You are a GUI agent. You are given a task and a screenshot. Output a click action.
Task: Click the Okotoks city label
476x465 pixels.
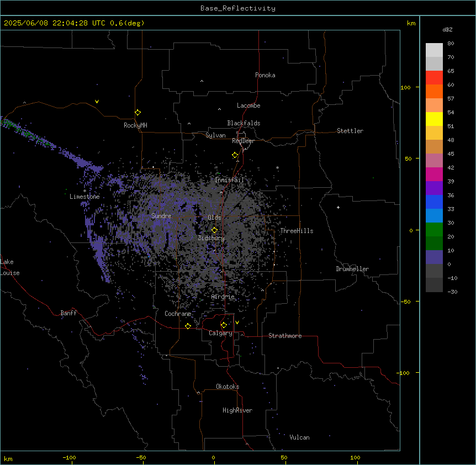pos(228,387)
